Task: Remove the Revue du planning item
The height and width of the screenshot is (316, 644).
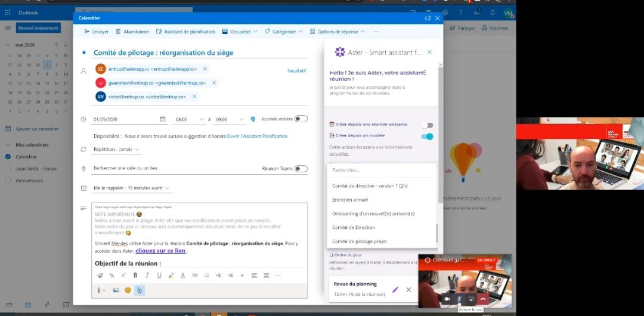Action: pos(408,290)
